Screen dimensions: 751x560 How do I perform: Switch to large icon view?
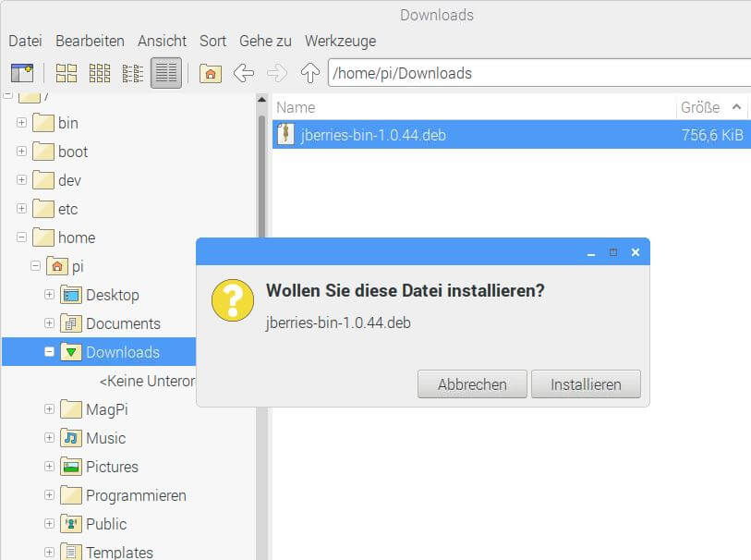67,73
